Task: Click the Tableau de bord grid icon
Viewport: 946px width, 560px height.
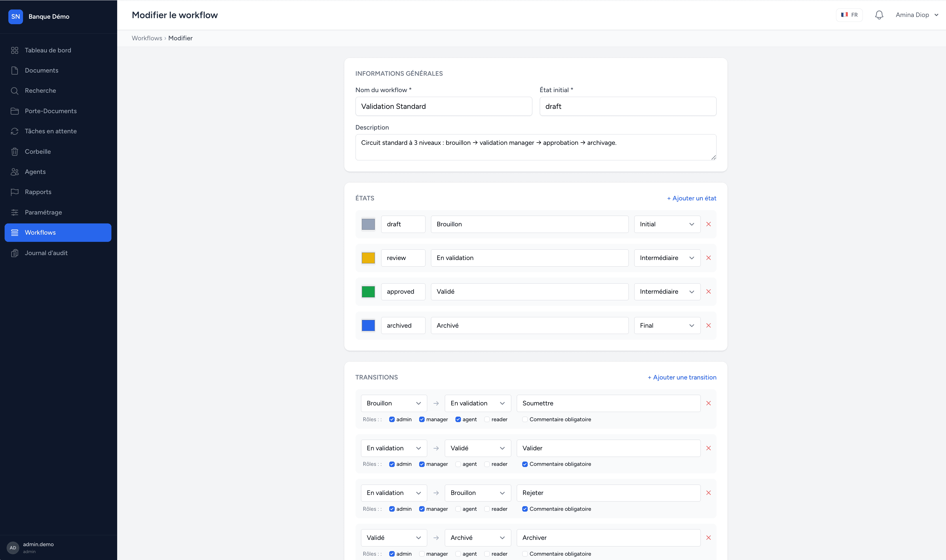Action: click(15, 50)
